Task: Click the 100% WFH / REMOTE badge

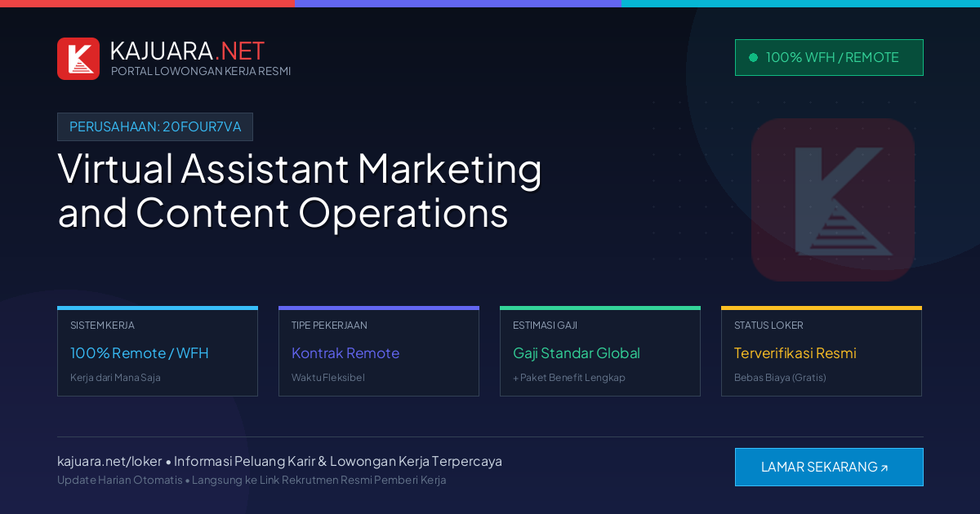Action: 829,57
